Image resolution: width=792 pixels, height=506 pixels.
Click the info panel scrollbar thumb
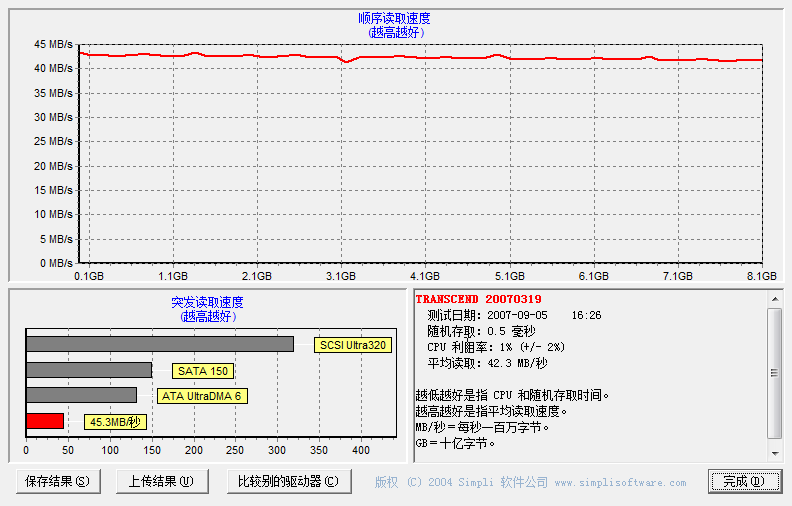tap(775, 372)
